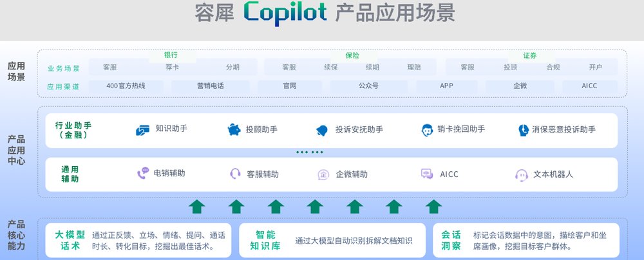
Task: Select the 保险 category label
Action: pyautogui.click(x=352, y=55)
